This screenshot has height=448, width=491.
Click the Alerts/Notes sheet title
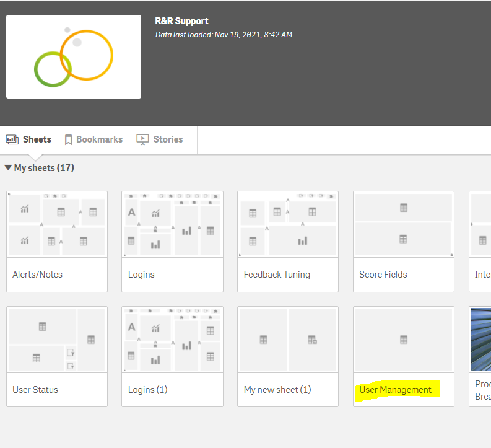coord(38,275)
